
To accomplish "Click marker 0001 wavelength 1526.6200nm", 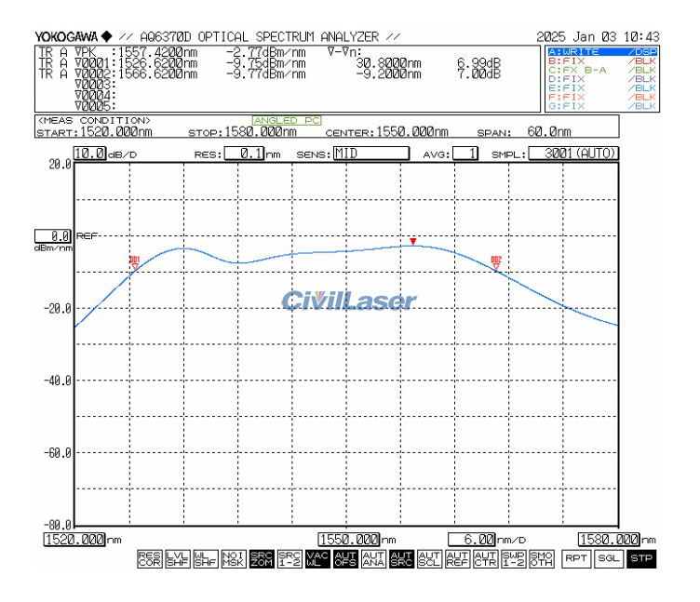I will click(x=157, y=63).
